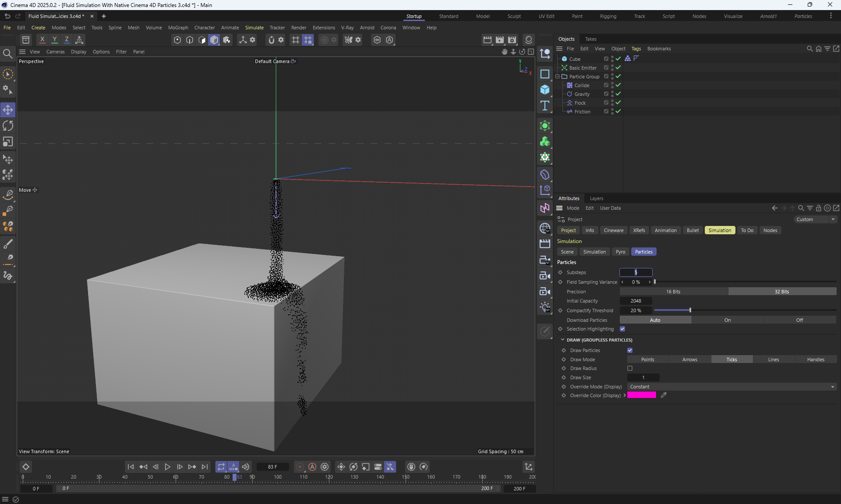Image resolution: width=841 pixels, height=504 pixels.
Task: Toggle the Draw Particles checkbox
Action: point(630,350)
